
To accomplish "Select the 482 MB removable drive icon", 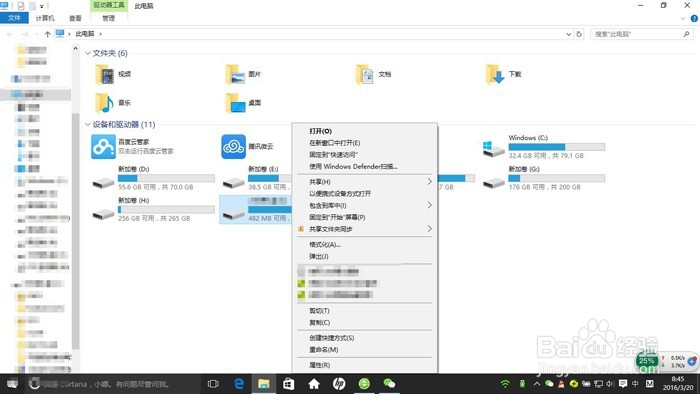I will coord(233,214).
